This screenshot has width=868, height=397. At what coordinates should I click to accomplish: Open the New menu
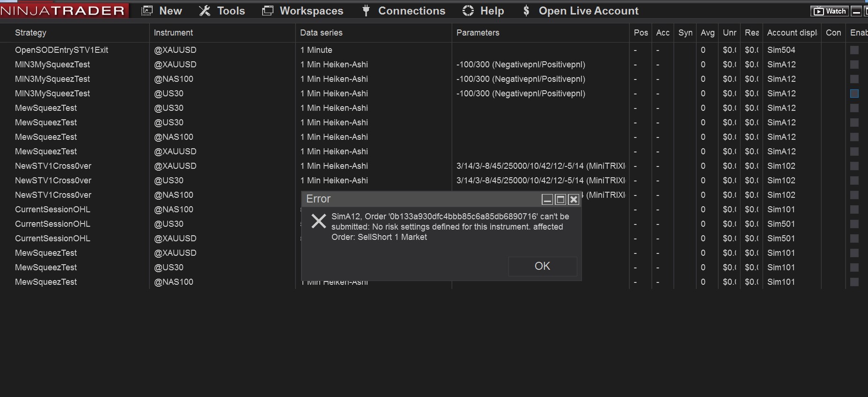pyautogui.click(x=162, y=11)
